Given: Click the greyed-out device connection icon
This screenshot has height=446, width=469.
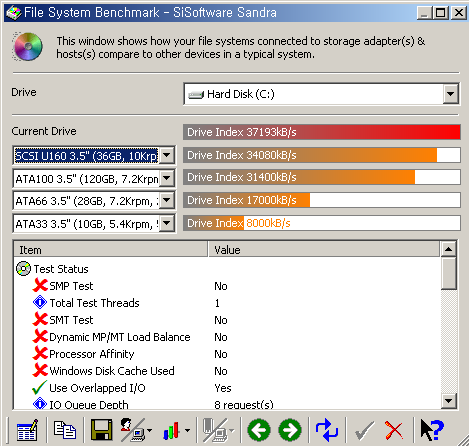Looking at the screenshot, I should tap(215, 430).
